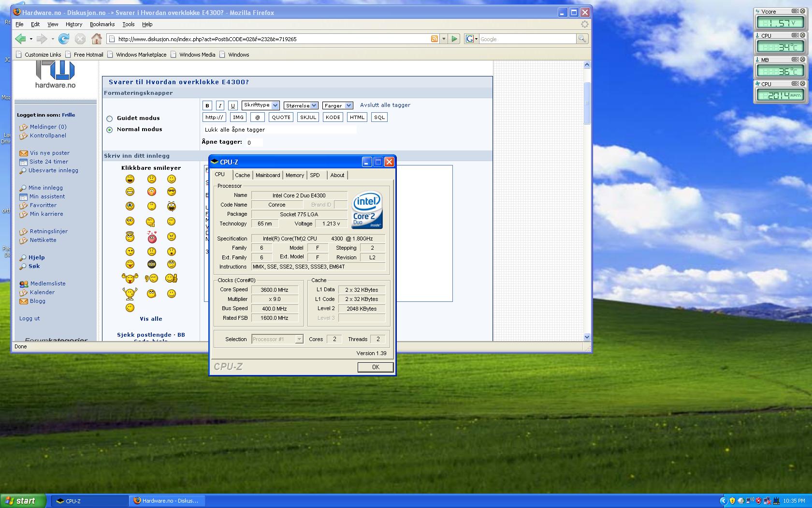Insert the red angry smiley

point(152,237)
